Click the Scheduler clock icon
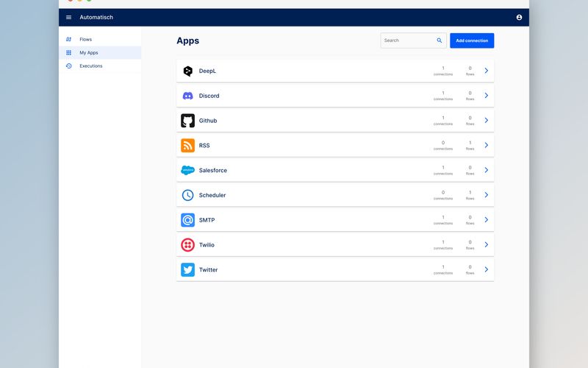The width and height of the screenshot is (588, 368). click(188, 195)
